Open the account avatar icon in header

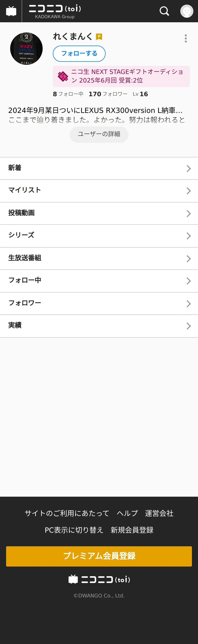[x=187, y=11]
